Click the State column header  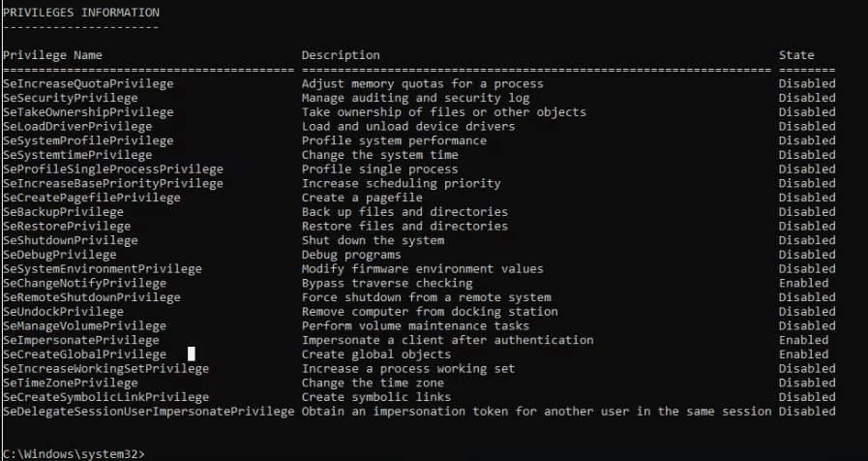[796, 55]
